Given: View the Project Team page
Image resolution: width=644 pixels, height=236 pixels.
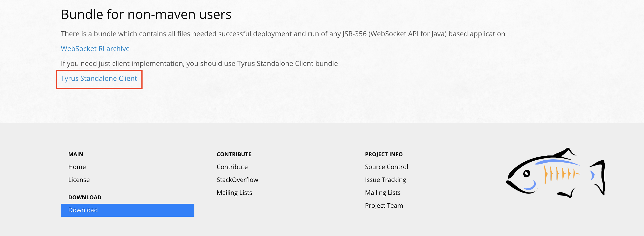Looking at the screenshot, I should [x=384, y=206].
